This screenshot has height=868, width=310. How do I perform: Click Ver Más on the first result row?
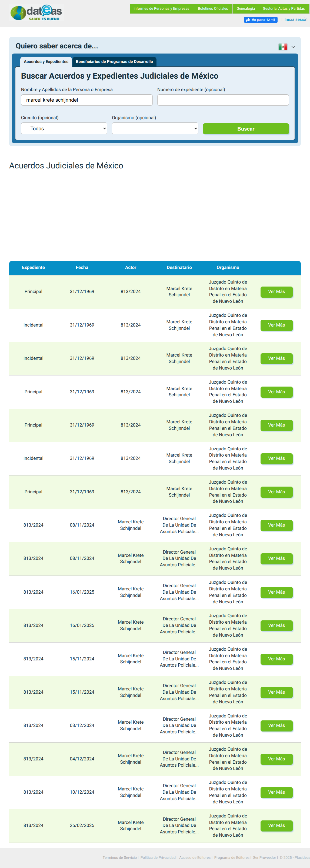276,292
